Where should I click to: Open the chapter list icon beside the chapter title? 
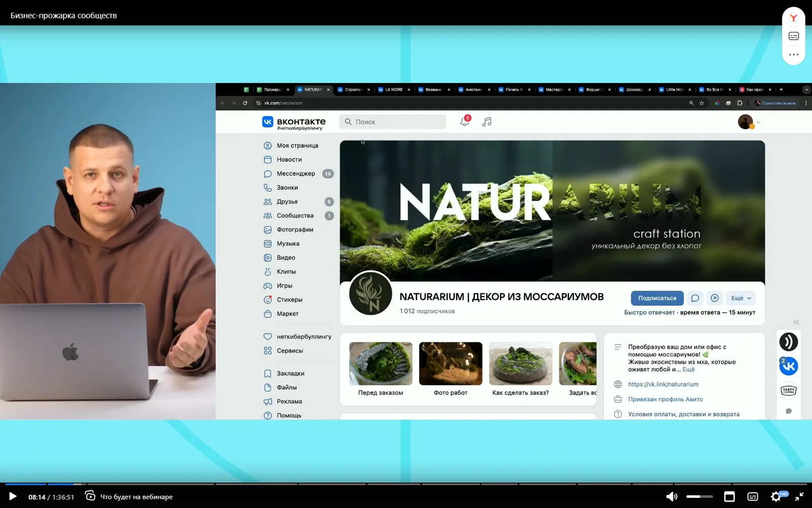coord(90,496)
